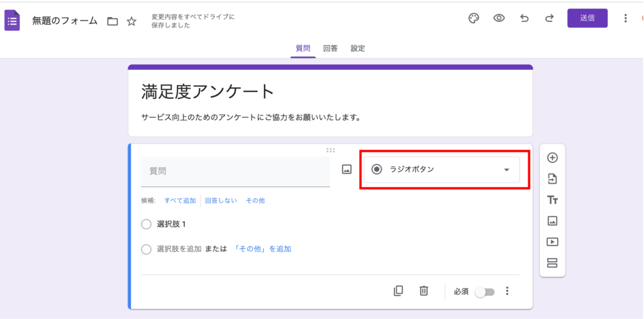Image resolution: width=644 pixels, height=319 pixels.
Task: Redo the last change
Action: pos(549,18)
